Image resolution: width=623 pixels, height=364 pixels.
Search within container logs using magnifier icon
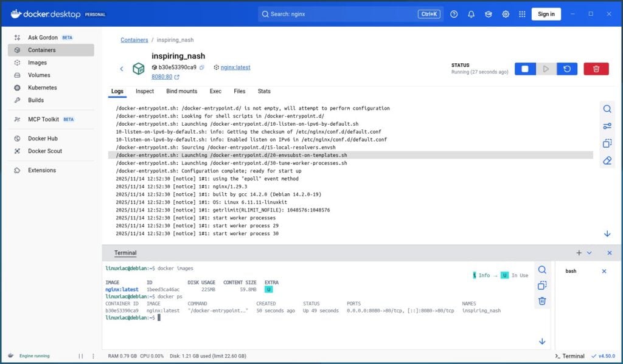(607, 108)
